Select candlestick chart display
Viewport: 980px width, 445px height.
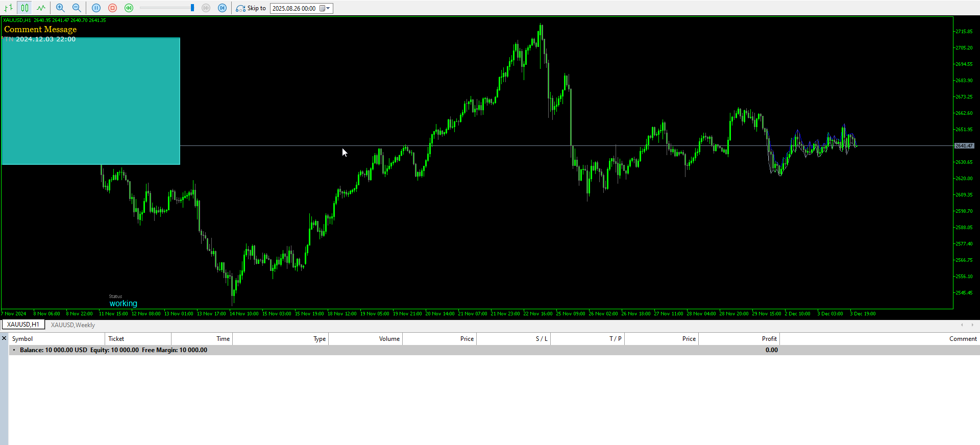click(x=24, y=8)
